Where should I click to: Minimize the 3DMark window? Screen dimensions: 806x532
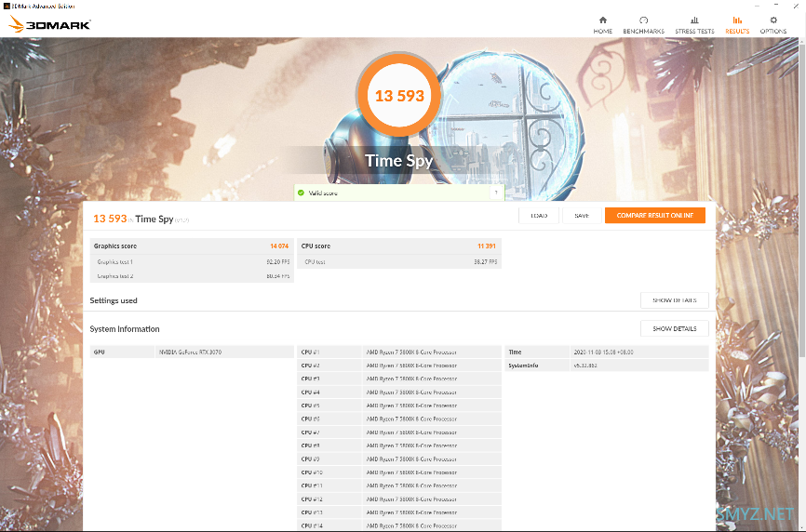point(758,6)
